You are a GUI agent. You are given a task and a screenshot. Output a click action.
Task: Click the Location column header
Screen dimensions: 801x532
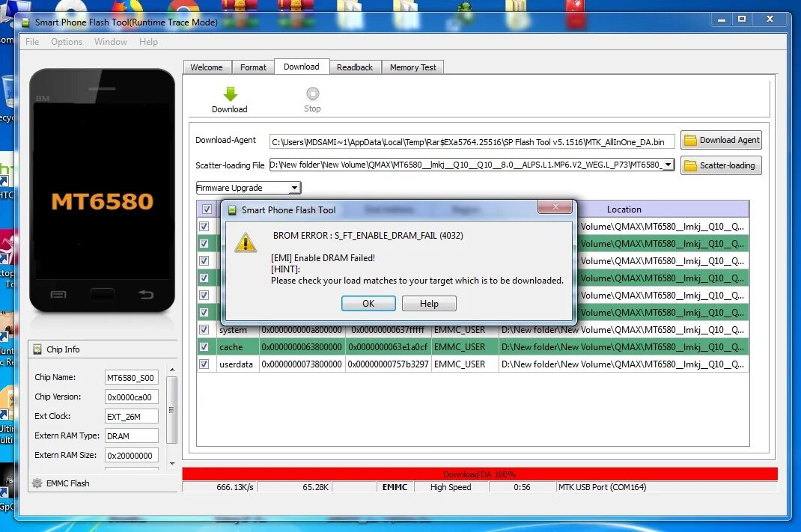624,210
